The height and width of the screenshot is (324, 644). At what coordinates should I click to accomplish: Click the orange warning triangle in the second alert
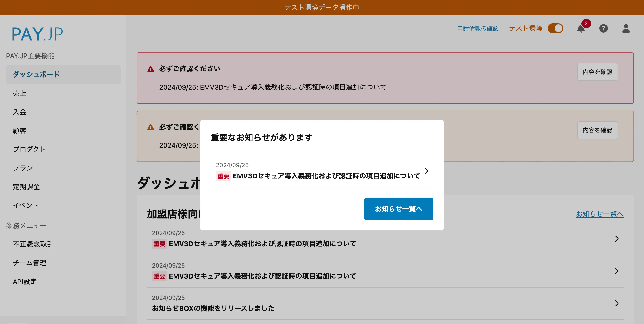151,127
